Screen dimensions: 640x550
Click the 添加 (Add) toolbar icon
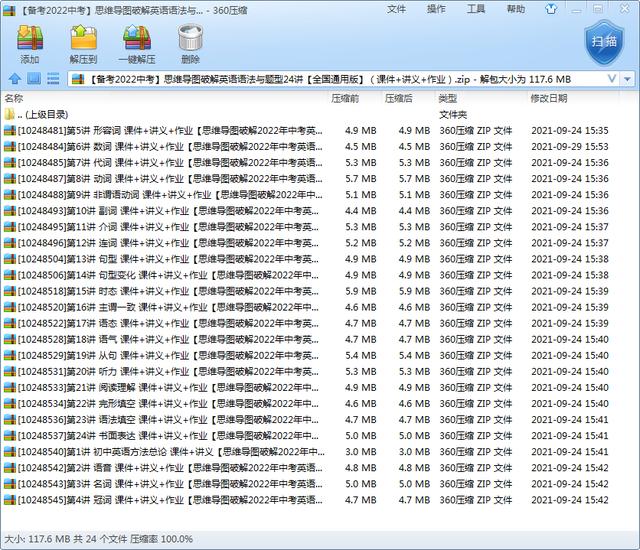coord(30,38)
